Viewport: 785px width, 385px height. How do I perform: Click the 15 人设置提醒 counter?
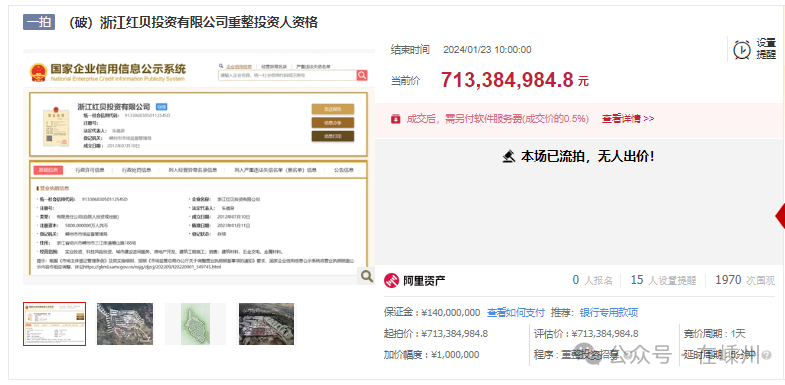pyautogui.click(x=663, y=280)
